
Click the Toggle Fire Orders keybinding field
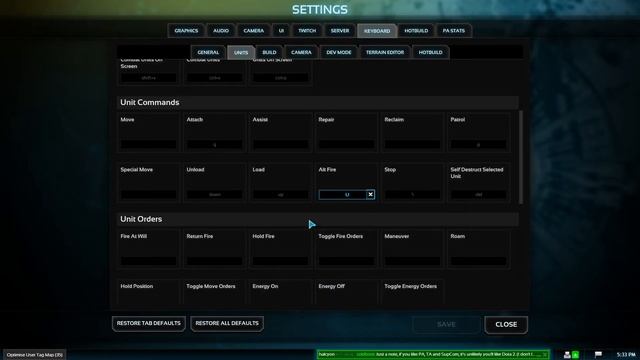(x=347, y=261)
